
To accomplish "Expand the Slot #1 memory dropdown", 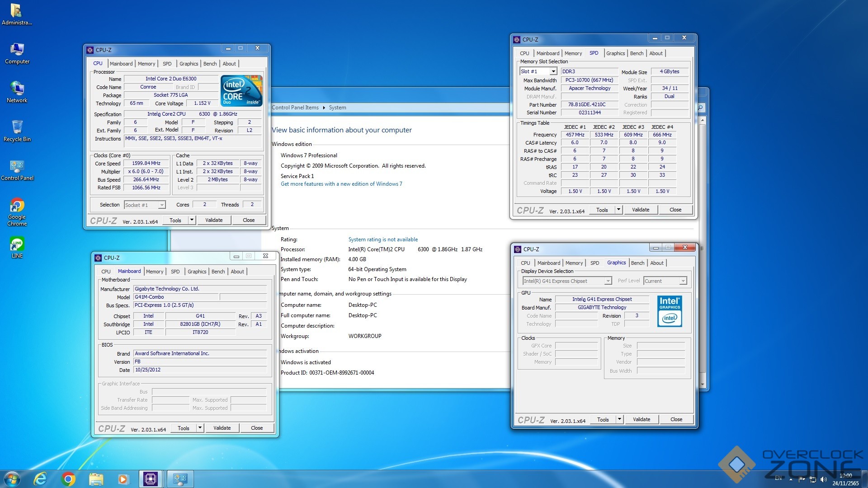I will tap(553, 71).
